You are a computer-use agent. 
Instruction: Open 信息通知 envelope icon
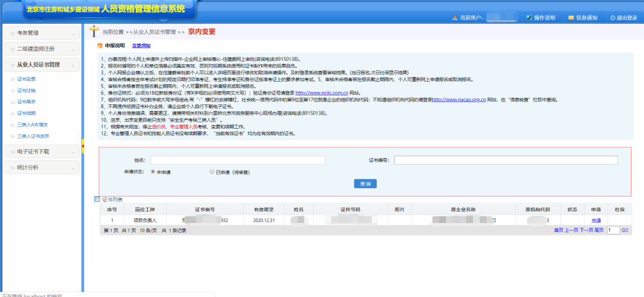click(x=571, y=18)
